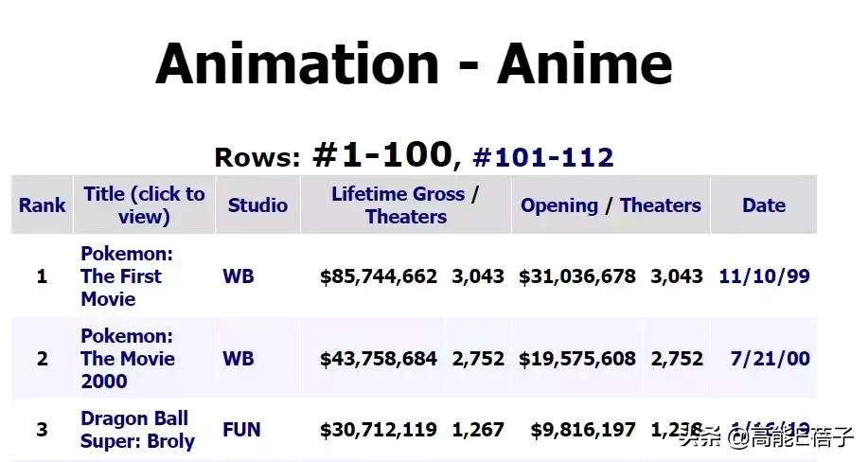Click the $85,744,662 lifetime gross value
This screenshot has height=462, width=868.
379,276
